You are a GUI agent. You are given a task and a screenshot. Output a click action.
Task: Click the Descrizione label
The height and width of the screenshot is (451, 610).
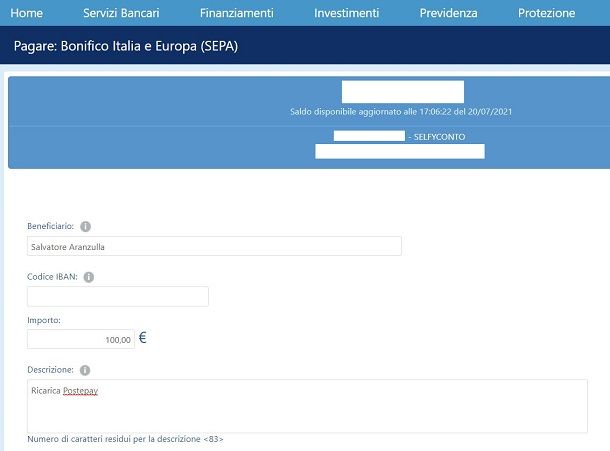(50, 370)
